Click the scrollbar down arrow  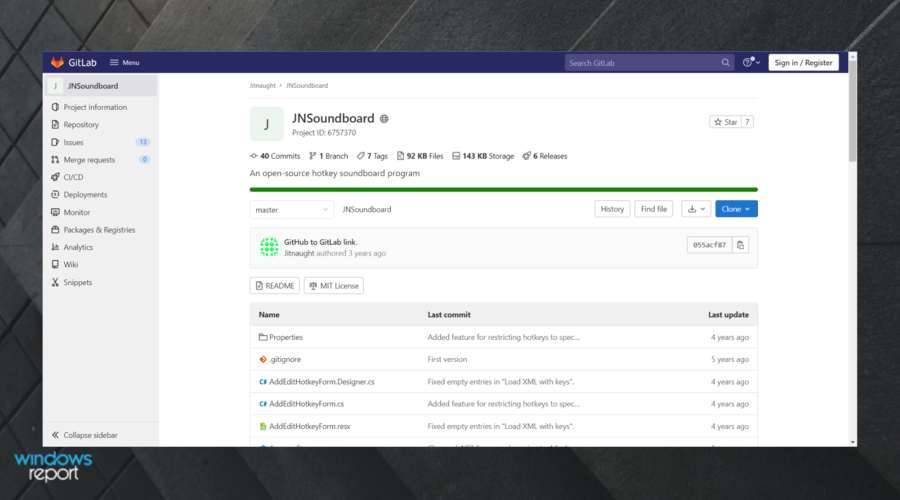[853, 443]
